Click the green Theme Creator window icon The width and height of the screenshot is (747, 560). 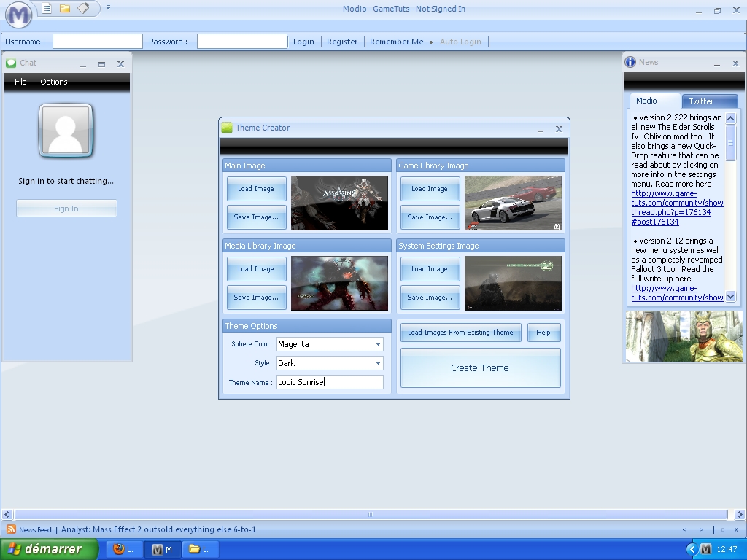pyautogui.click(x=228, y=128)
